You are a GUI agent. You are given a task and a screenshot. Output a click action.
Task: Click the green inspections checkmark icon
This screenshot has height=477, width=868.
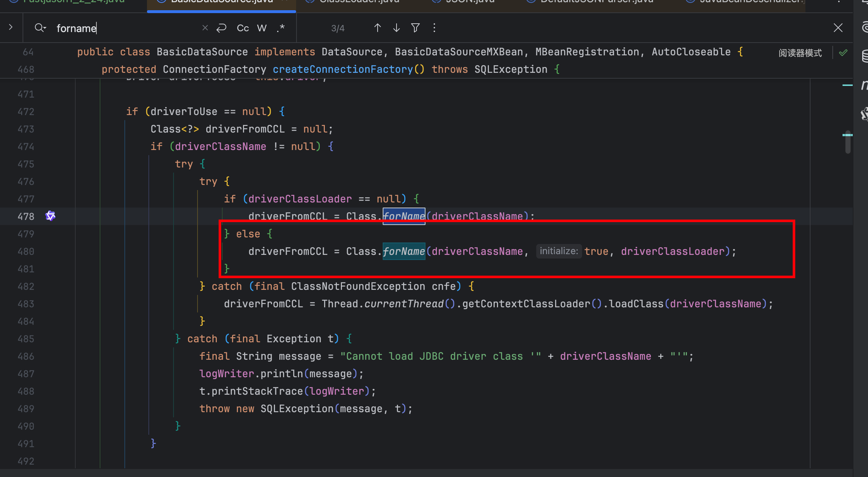[843, 53]
